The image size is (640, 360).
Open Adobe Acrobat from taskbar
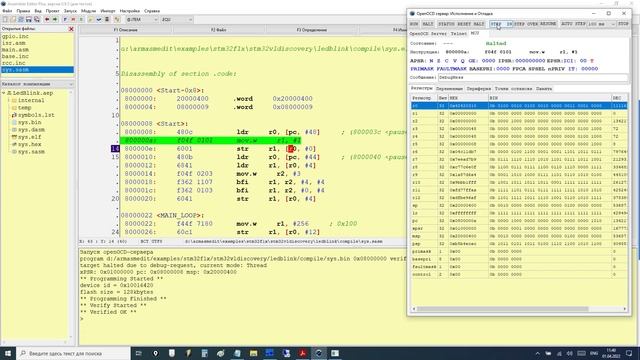(302, 353)
